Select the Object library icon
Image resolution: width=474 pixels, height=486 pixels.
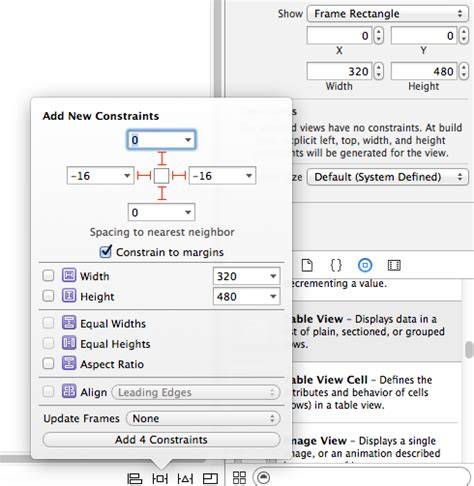(365, 265)
